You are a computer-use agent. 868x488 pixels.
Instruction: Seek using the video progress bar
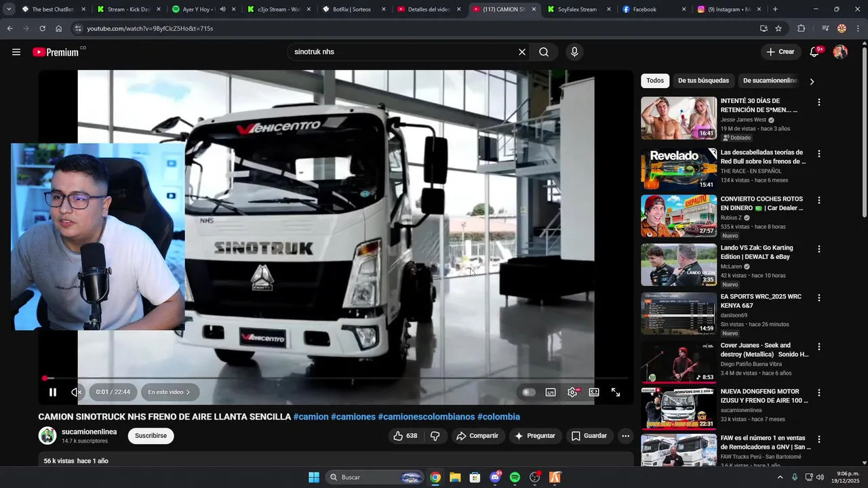coord(336,378)
